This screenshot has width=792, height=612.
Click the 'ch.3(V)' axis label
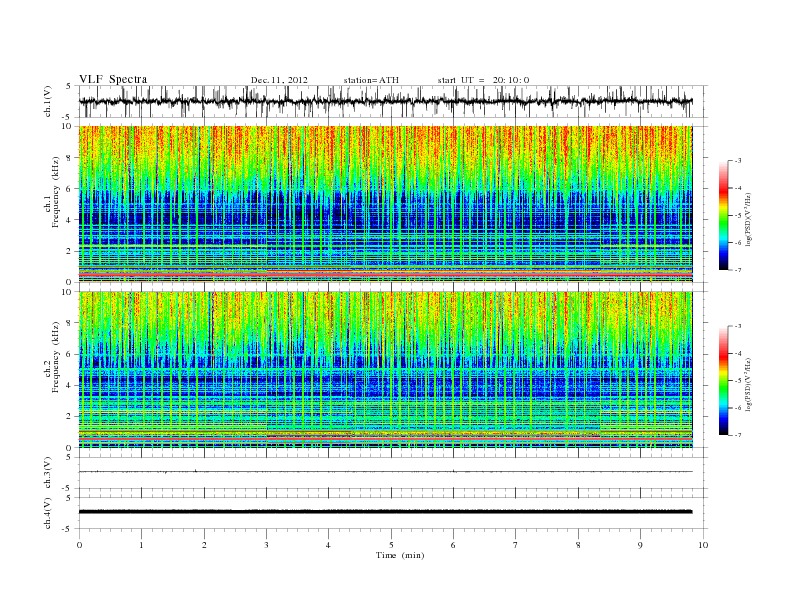48,475
